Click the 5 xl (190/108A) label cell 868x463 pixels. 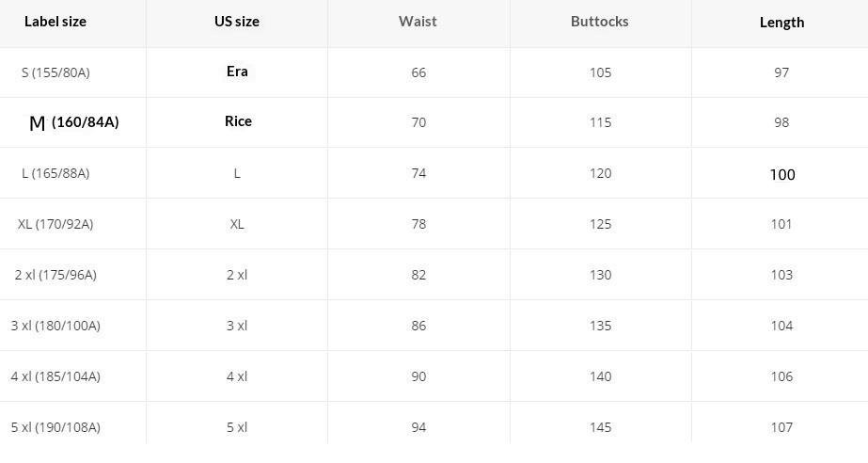[x=55, y=427]
